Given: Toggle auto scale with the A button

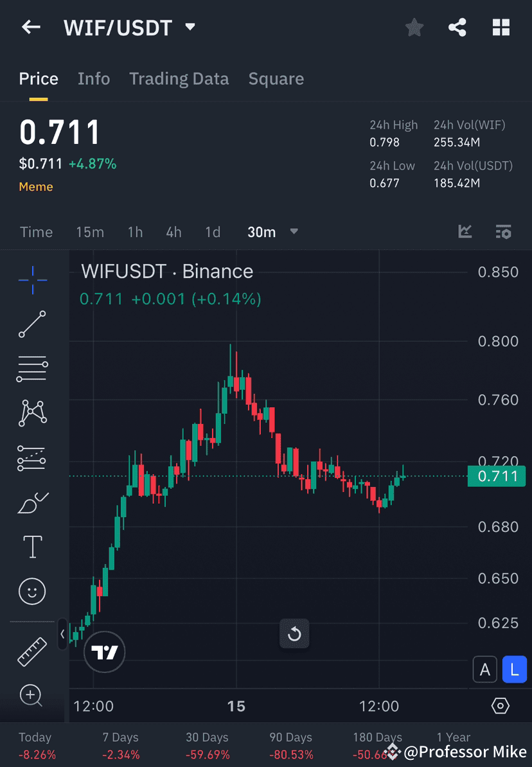Looking at the screenshot, I should (x=485, y=669).
